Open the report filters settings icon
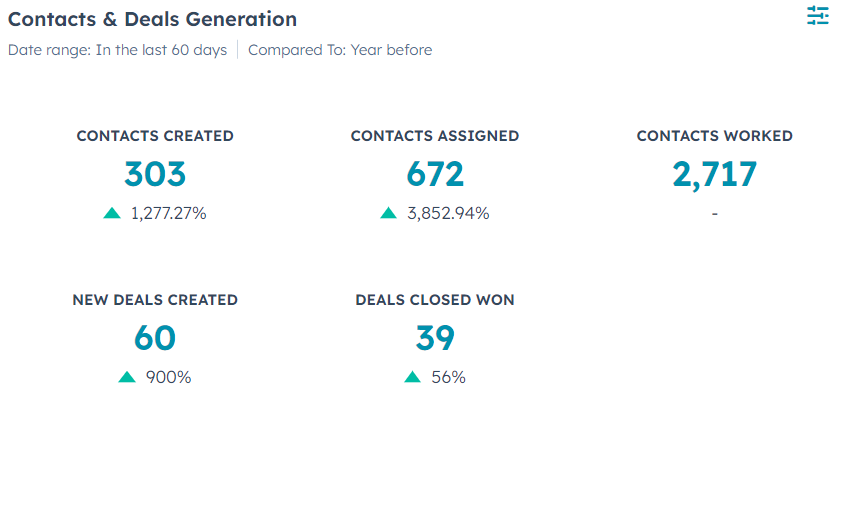846x525 pixels. [818, 16]
